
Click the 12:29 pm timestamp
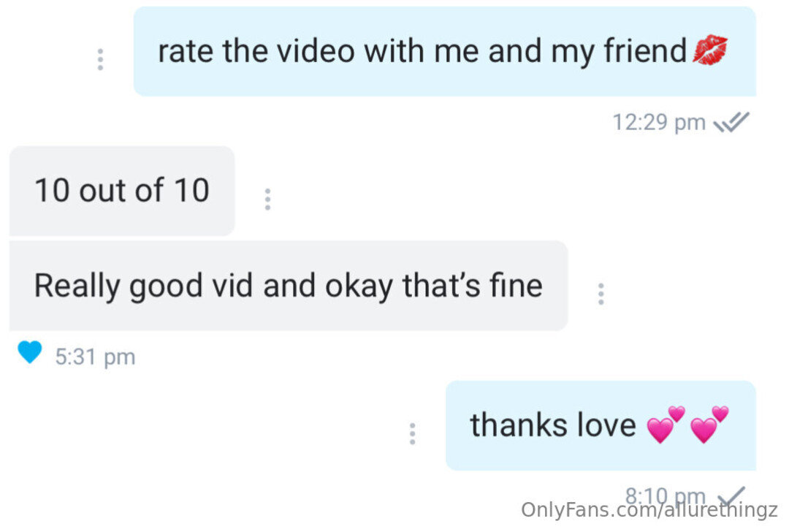(659, 122)
